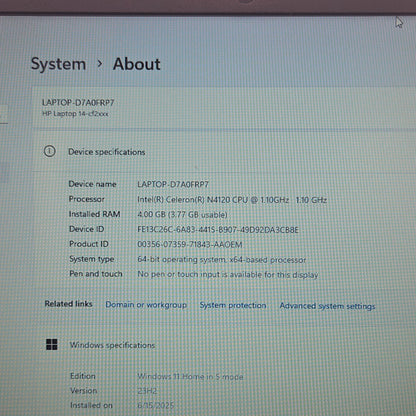Select Device ID value FE13C26C-6A83
The image size is (416, 416).
(x=218, y=230)
